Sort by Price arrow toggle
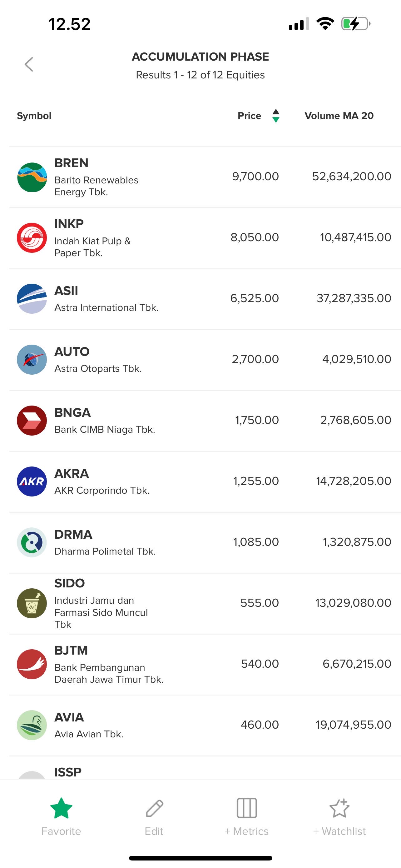 click(x=276, y=116)
